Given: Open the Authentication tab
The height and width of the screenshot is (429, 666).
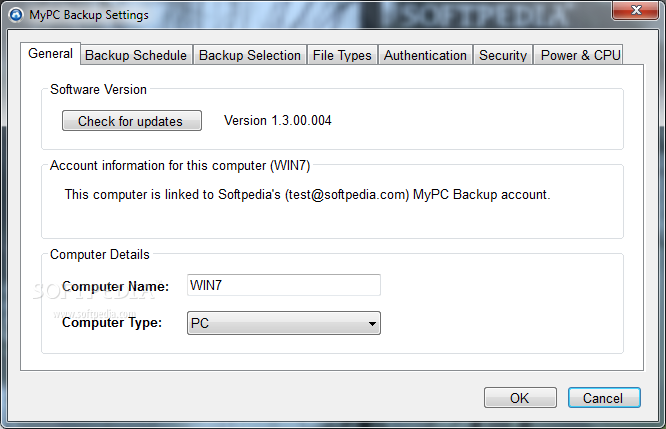Looking at the screenshot, I should 425,55.
